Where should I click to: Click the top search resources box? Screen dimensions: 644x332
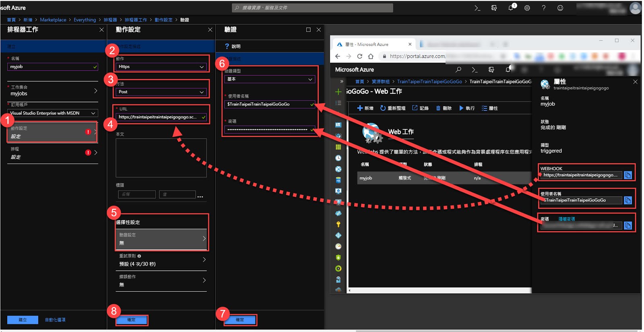pyautogui.click(x=312, y=8)
